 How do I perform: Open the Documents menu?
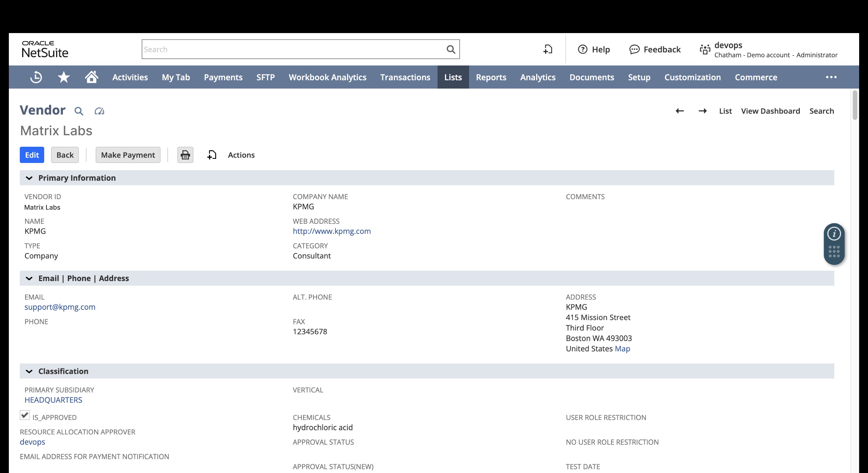pos(592,77)
